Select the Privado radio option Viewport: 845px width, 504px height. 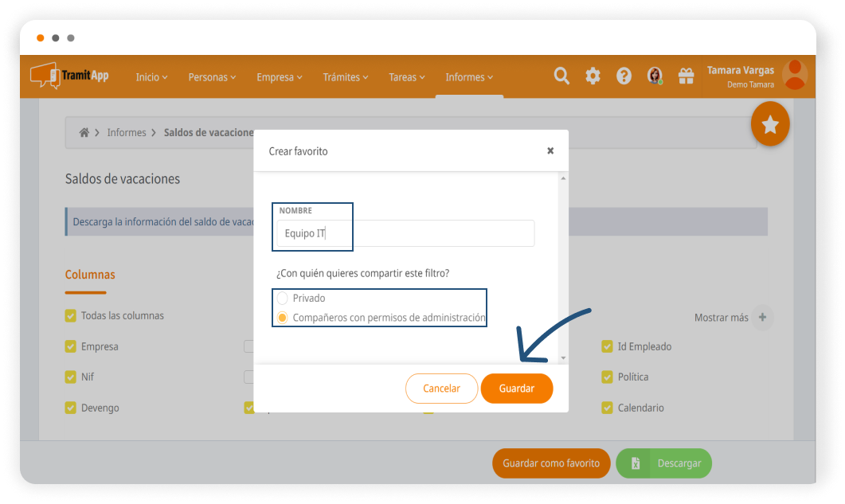pyautogui.click(x=282, y=298)
